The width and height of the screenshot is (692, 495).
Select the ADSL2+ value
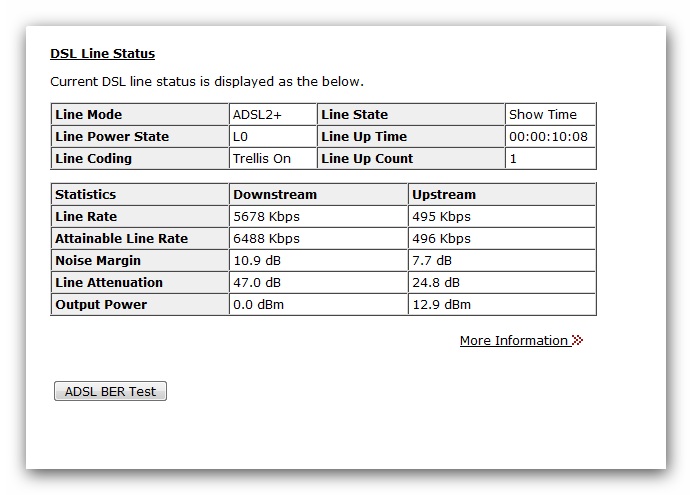pos(257,115)
